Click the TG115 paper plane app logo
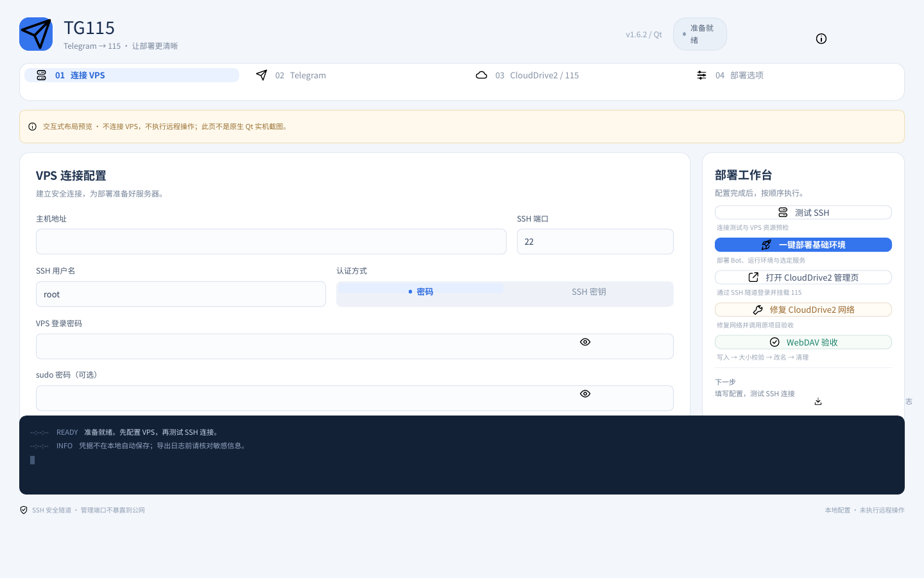The width and height of the screenshot is (924, 578). [36, 34]
